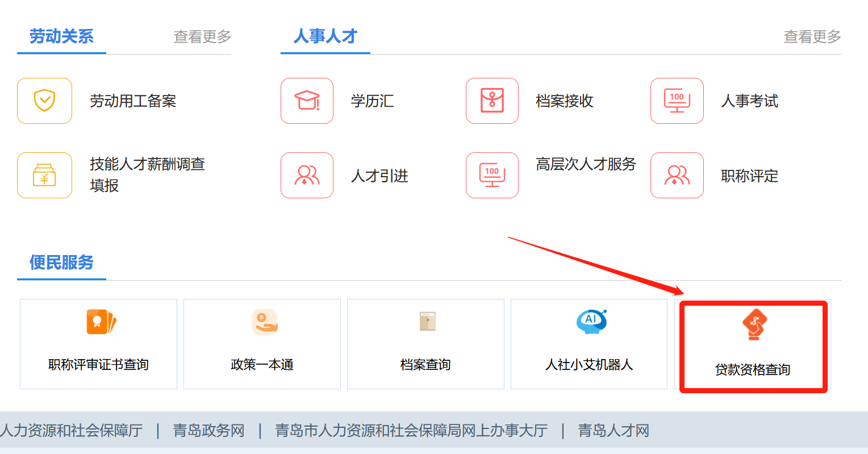Click the 人事考试 monitor icon
This screenshot has height=454, width=868.
pyautogui.click(x=677, y=101)
